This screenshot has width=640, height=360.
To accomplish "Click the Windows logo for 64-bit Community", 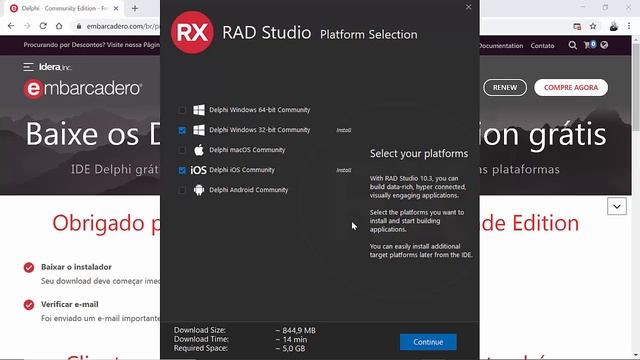I will 199,110.
